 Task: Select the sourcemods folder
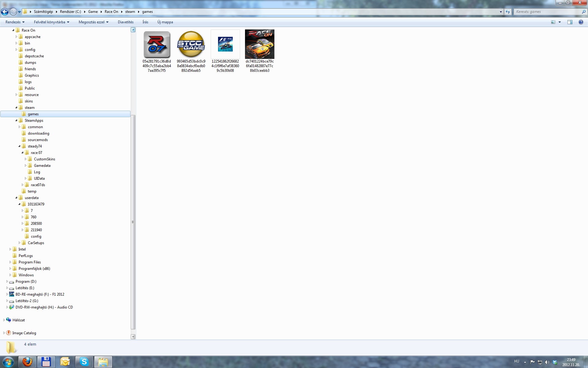(x=38, y=140)
